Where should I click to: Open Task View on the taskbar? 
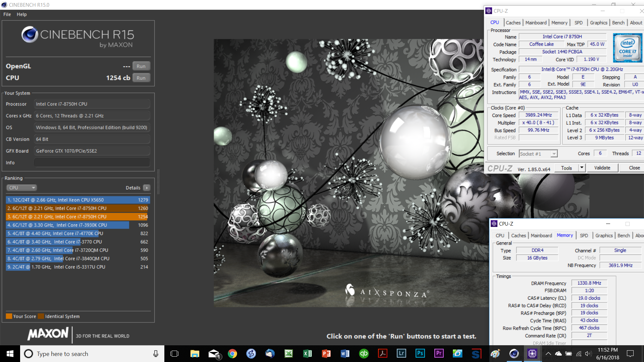click(174, 354)
